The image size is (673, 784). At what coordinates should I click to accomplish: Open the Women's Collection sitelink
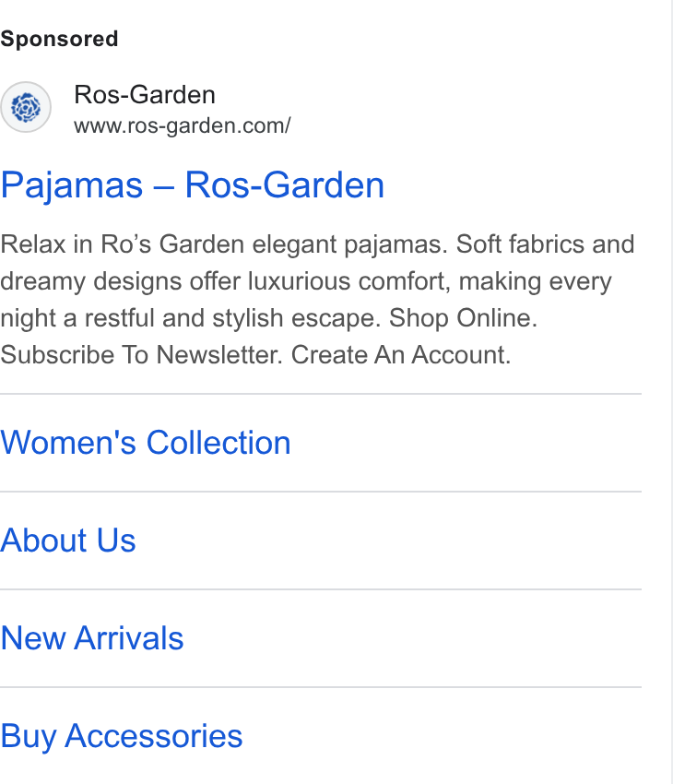pos(146,443)
